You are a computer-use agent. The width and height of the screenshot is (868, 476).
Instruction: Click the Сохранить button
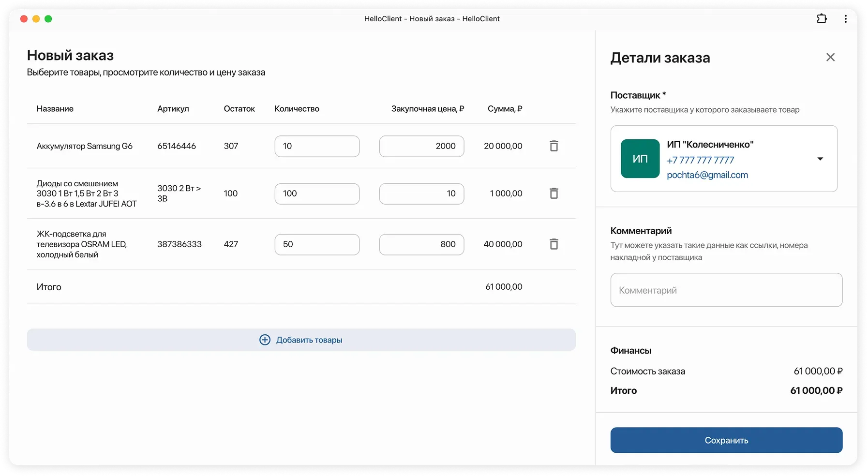coord(726,440)
